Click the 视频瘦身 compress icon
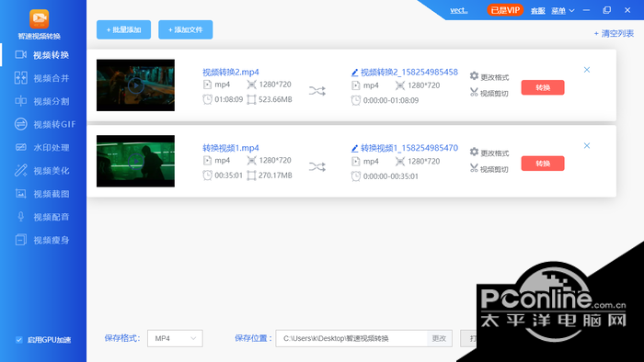 (21, 240)
